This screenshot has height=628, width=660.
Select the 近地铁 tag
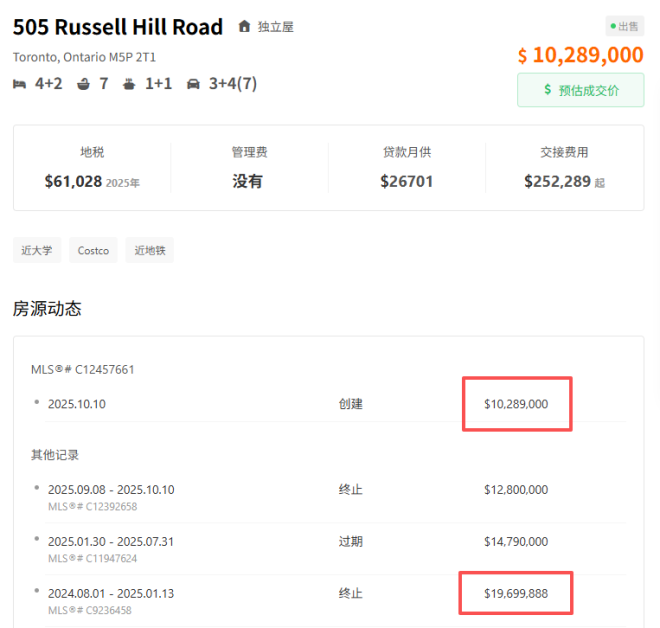(149, 250)
